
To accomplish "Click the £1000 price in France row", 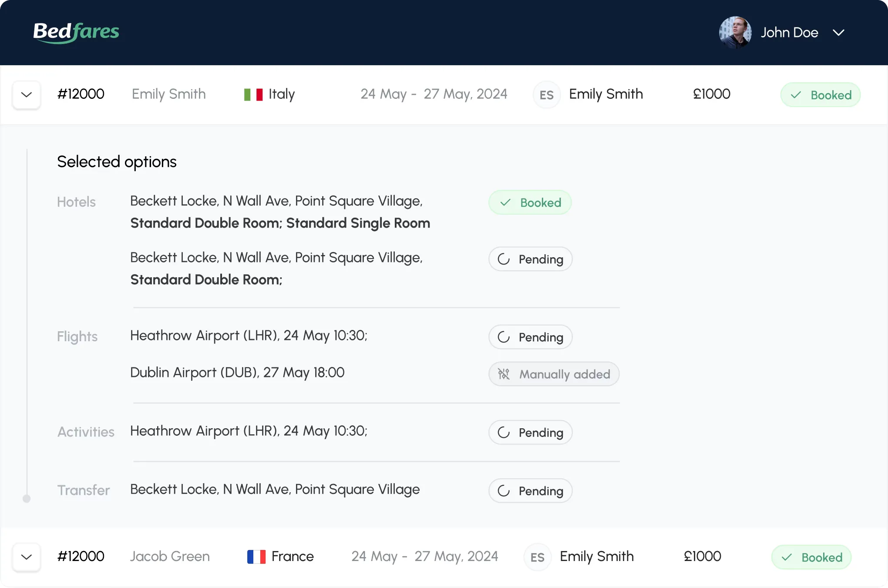I will pyautogui.click(x=703, y=556).
